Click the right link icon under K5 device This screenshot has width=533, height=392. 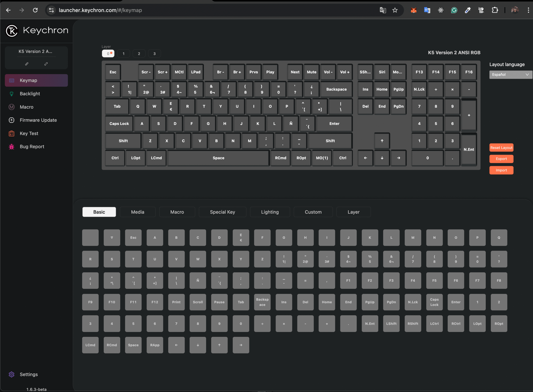click(x=46, y=64)
